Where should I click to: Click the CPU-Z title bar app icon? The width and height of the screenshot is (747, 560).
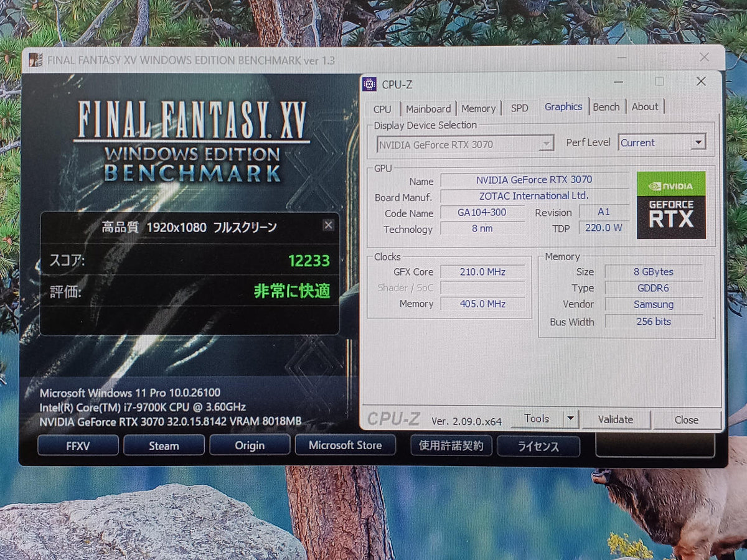pyautogui.click(x=369, y=84)
